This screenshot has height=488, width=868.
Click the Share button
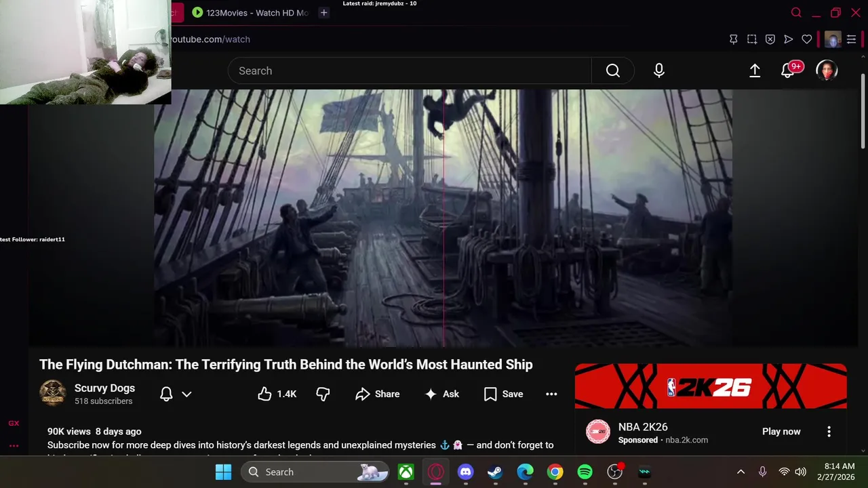point(378,394)
